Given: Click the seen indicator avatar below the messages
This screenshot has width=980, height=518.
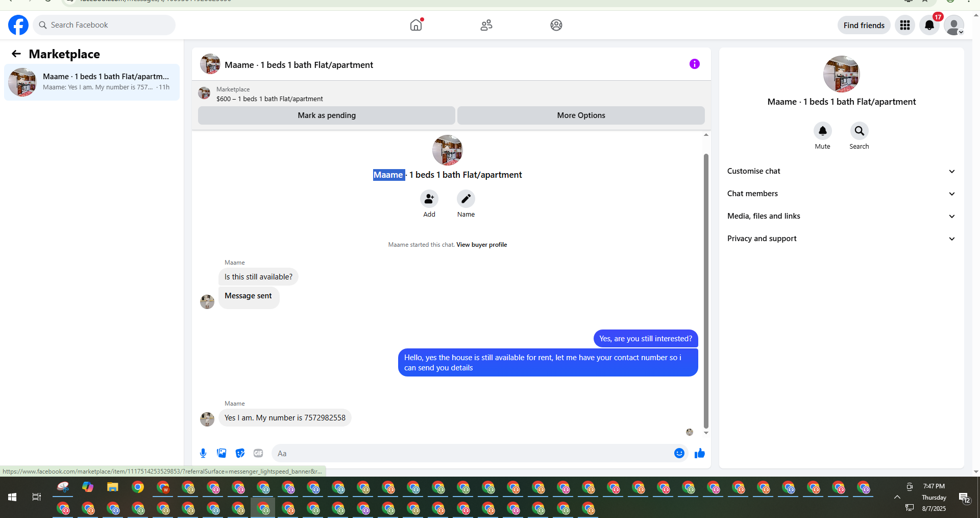Looking at the screenshot, I should tap(690, 432).
